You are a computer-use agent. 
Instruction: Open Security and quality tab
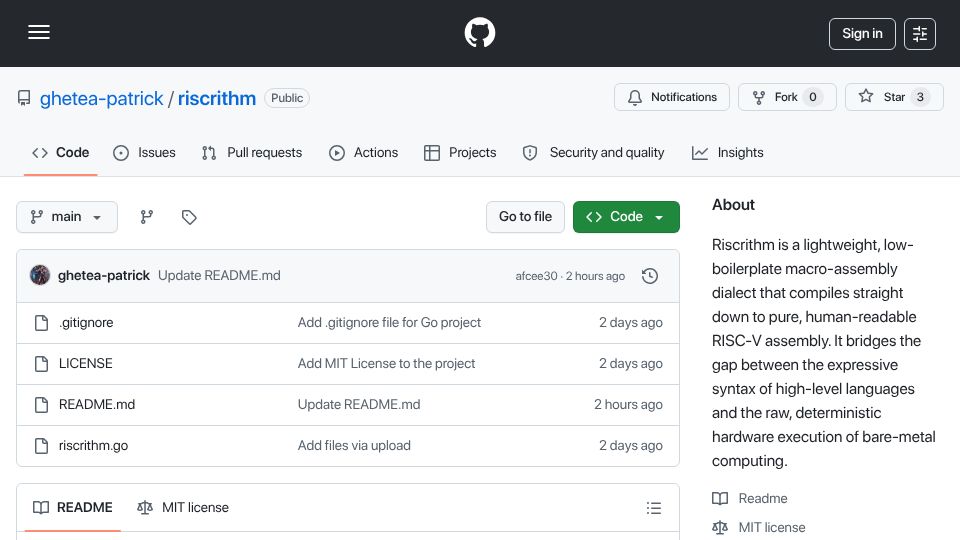click(593, 152)
